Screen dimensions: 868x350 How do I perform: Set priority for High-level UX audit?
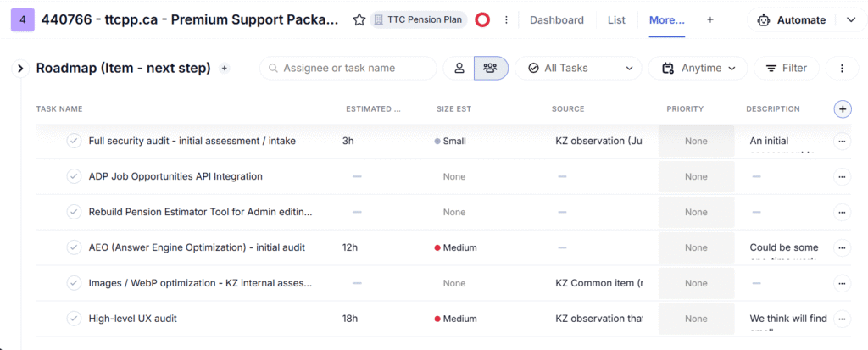(x=696, y=319)
